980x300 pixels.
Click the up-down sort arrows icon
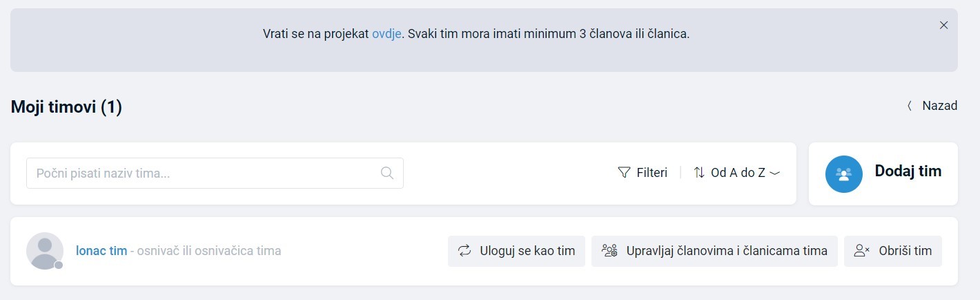(699, 173)
